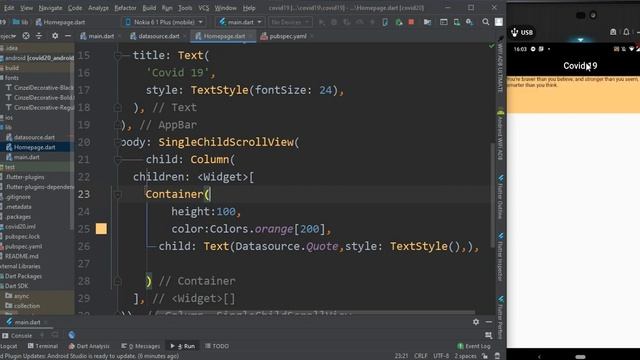Expand the async folder under Dart SDK
Viewport: 640px width, 360px height.
pyautogui.click(x=21, y=296)
